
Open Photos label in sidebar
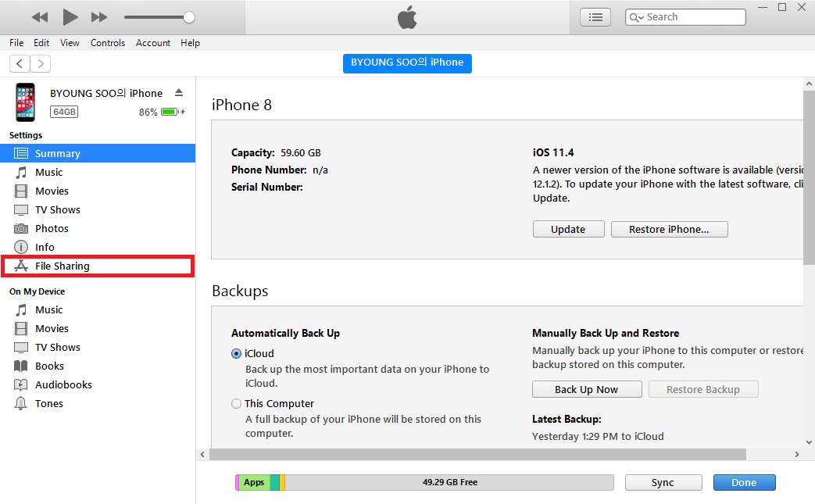point(52,229)
